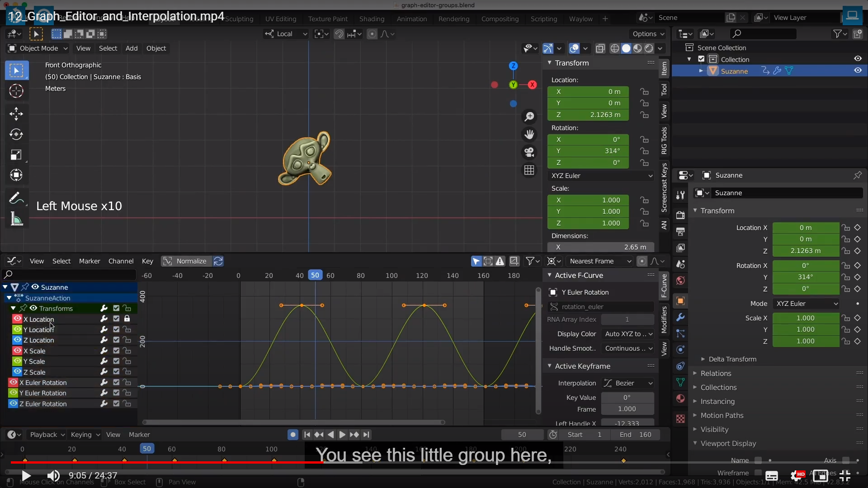Open the Modifier properties wrench tab

point(680,317)
